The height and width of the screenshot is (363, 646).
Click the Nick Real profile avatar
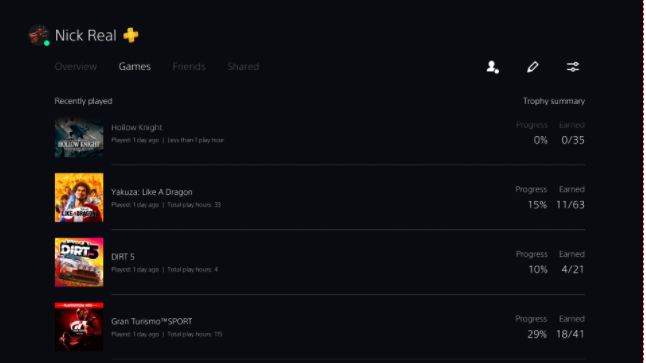click(39, 35)
